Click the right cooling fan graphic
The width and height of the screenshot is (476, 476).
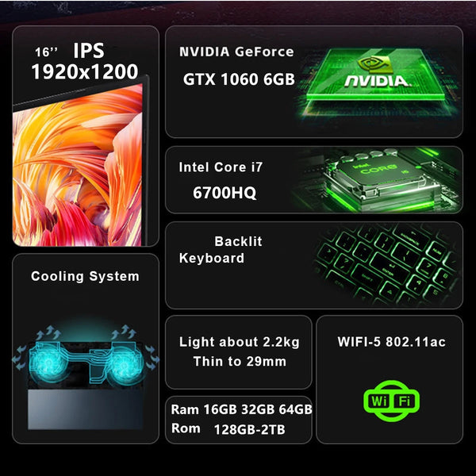124,366
